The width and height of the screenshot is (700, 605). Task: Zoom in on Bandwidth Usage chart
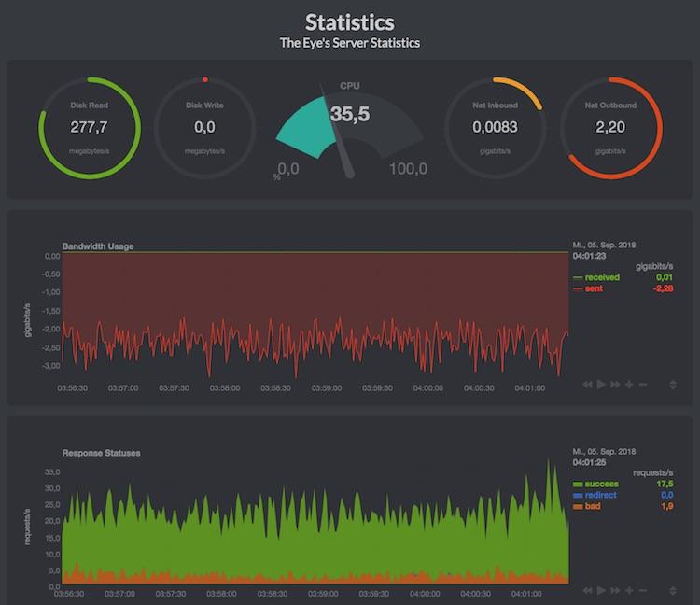(629, 385)
